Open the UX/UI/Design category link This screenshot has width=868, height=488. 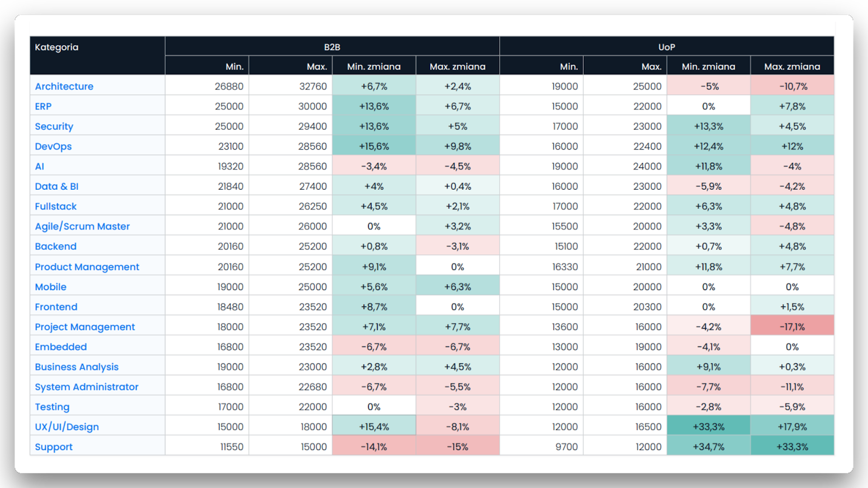pos(67,427)
